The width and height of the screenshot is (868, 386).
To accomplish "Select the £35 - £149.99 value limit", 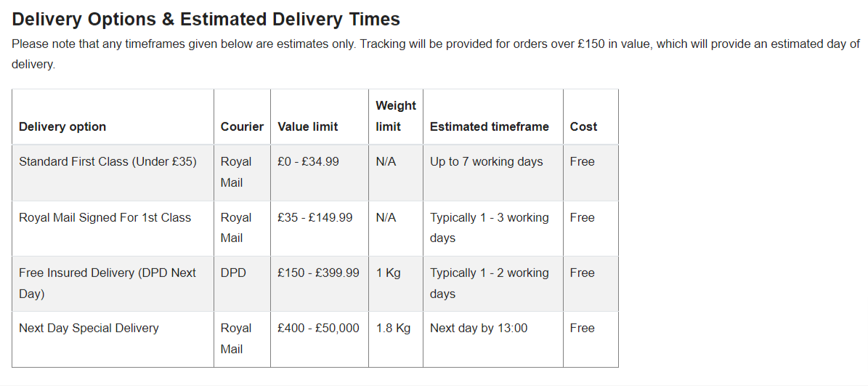I will coord(315,217).
